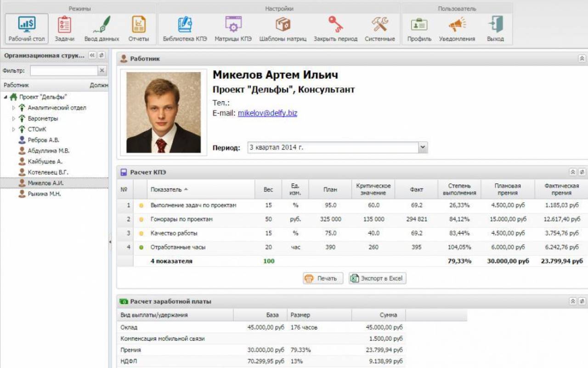Click Экспорт в Excel button
This screenshot has height=368, width=588.
(377, 278)
